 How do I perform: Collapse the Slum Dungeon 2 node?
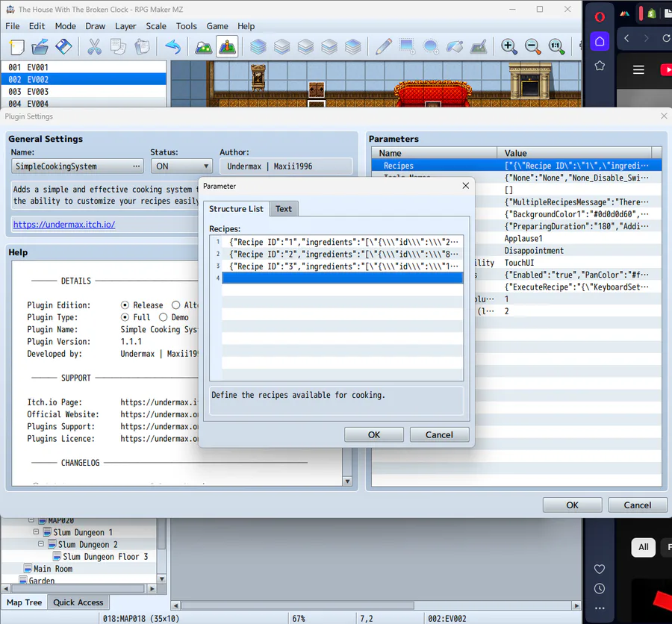pos(41,544)
